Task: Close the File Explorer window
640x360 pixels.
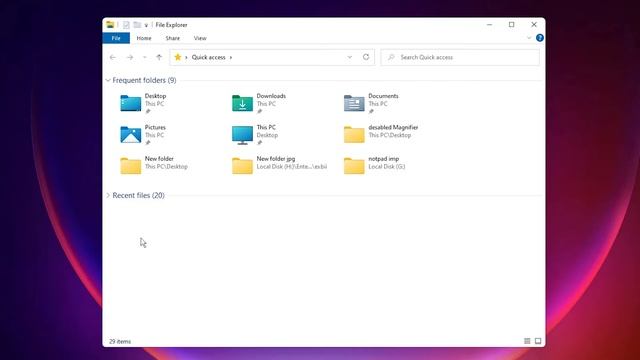Action: point(534,24)
